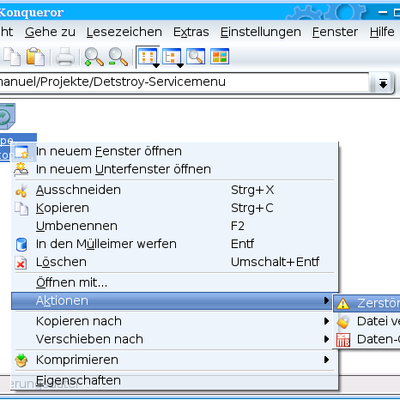
Task: Click the selected file icon in the file view
Action: point(7,116)
